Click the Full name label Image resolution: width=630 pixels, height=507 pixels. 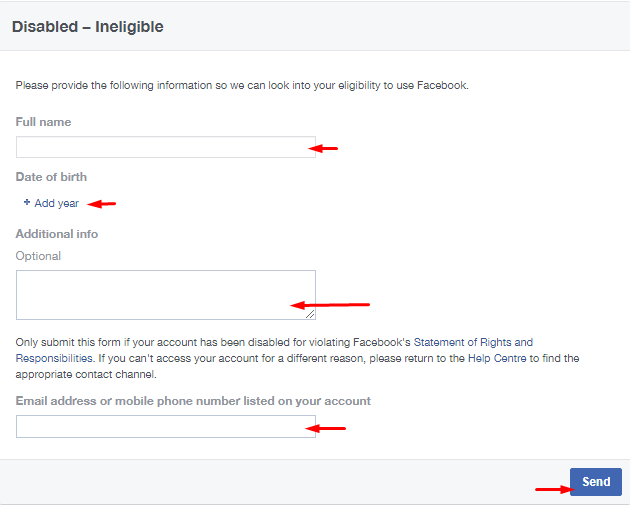(x=43, y=122)
